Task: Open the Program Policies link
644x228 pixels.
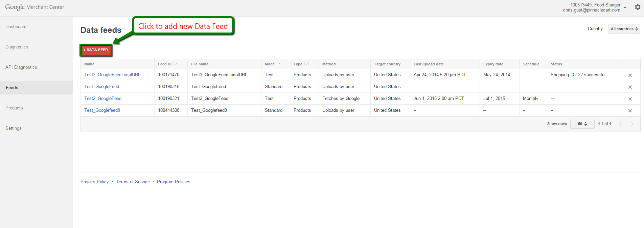Action: point(174,182)
